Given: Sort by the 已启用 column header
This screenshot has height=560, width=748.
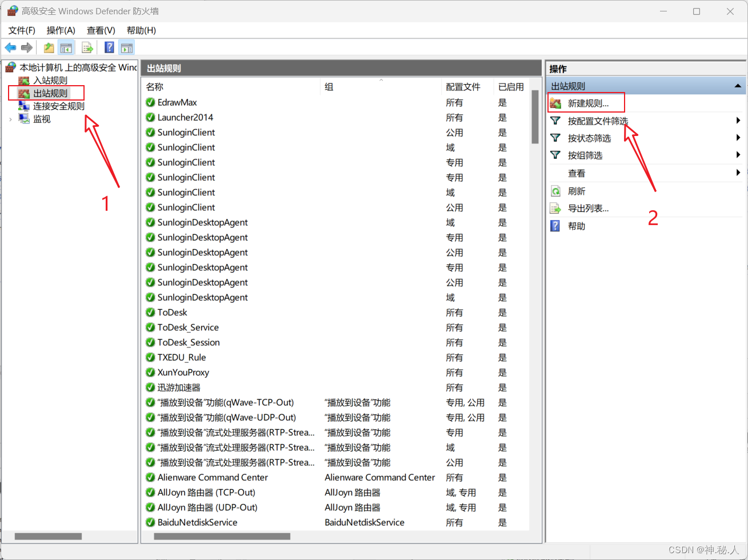Looking at the screenshot, I should 512,87.
